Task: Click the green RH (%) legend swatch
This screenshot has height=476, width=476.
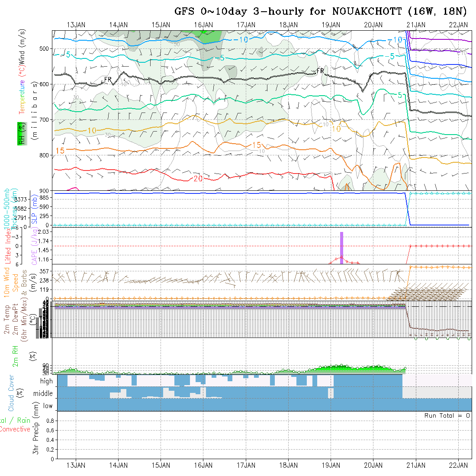Action: coord(21,133)
